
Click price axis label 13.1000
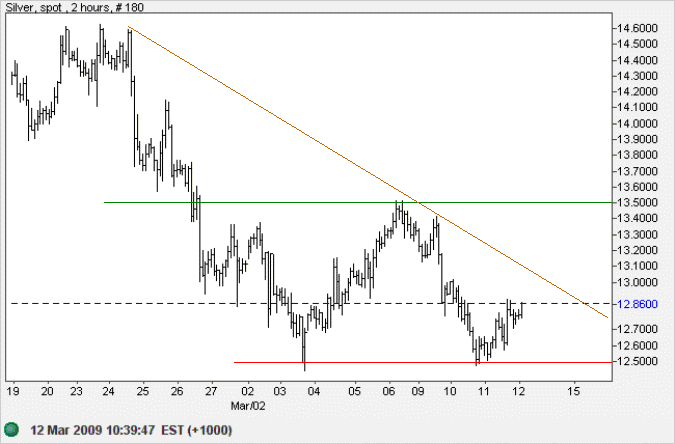[638, 266]
